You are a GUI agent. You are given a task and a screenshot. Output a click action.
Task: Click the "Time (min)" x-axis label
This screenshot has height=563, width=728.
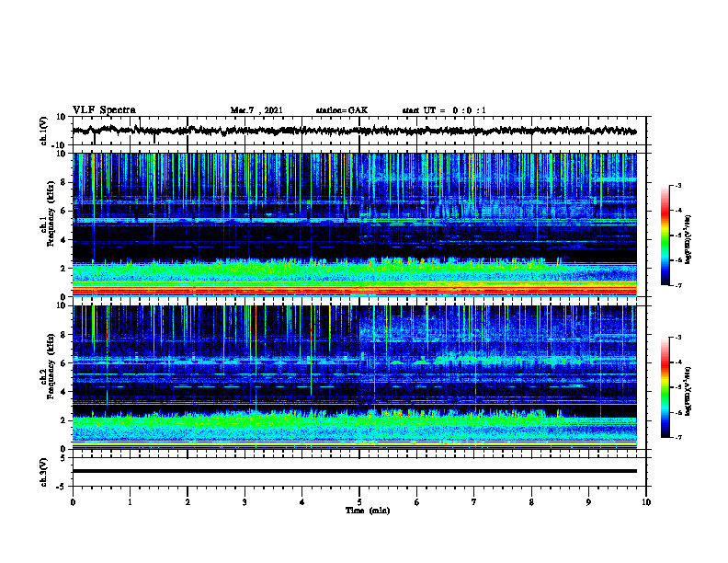(368, 511)
